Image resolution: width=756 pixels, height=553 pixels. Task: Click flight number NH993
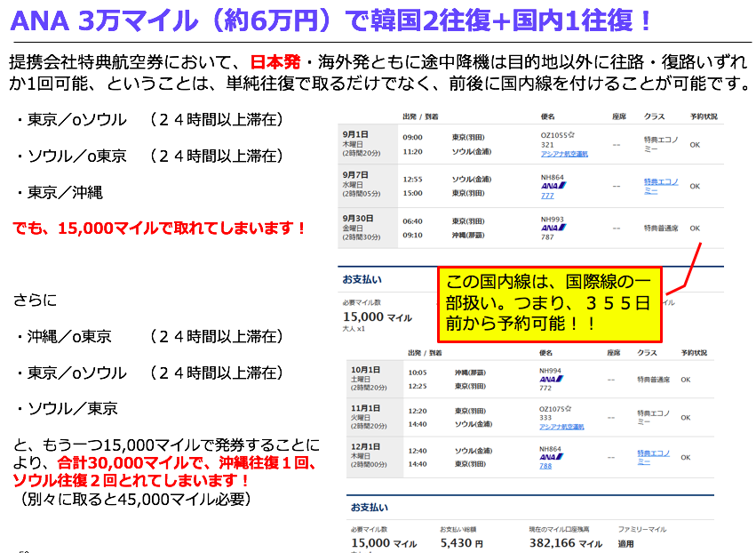[552, 219]
